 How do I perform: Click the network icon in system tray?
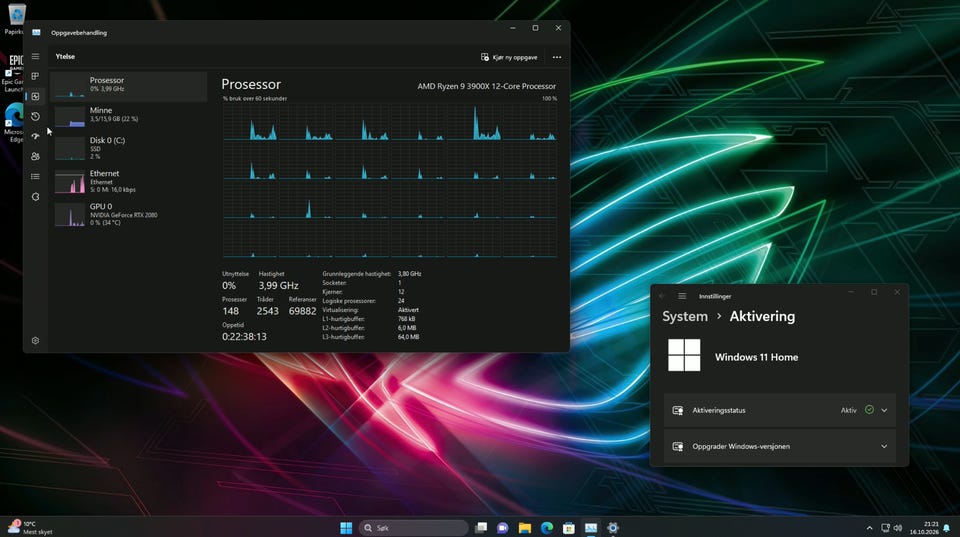(885, 528)
